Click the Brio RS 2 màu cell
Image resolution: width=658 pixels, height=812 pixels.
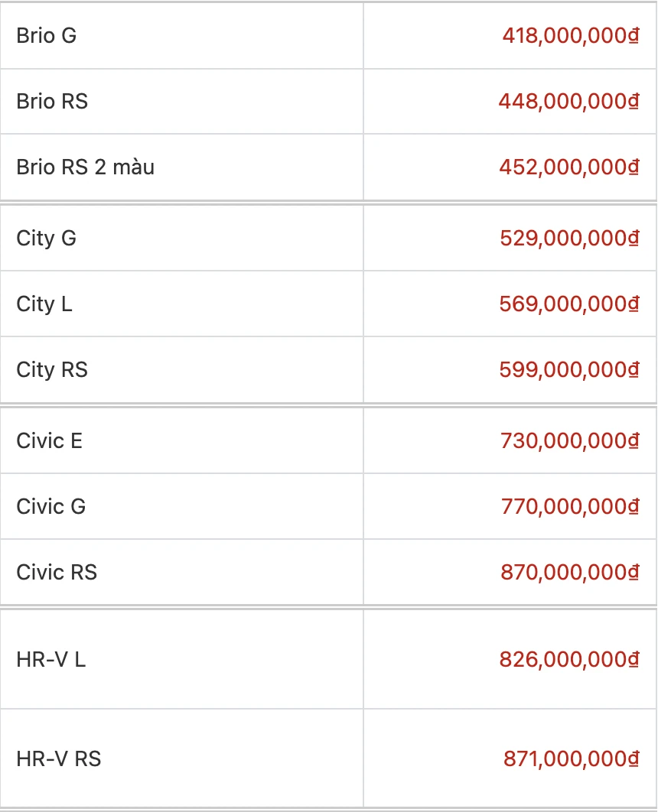pos(85,167)
